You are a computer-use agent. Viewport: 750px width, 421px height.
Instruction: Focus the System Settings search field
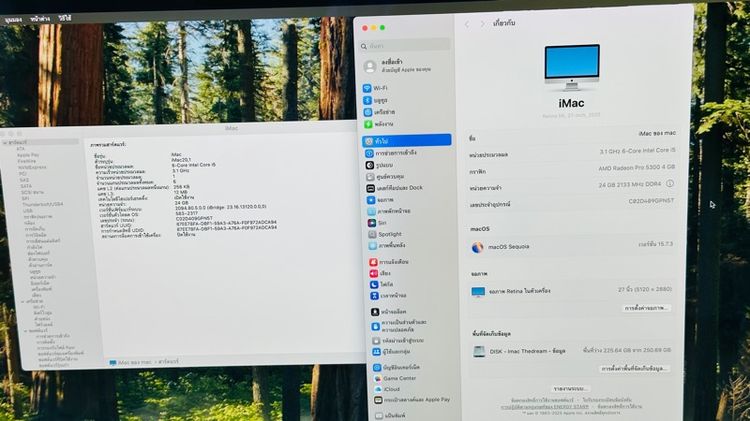406,46
